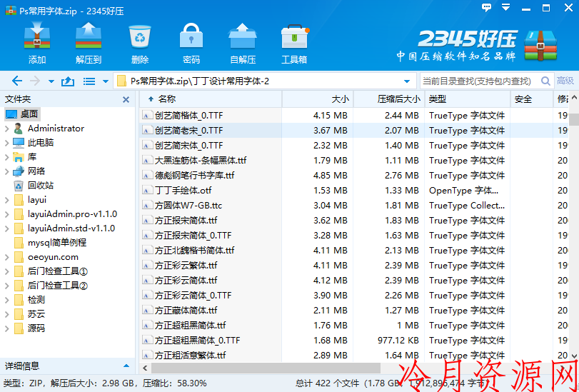
Task: Collapse the 详细信息 details panel
Action: [126, 366]
